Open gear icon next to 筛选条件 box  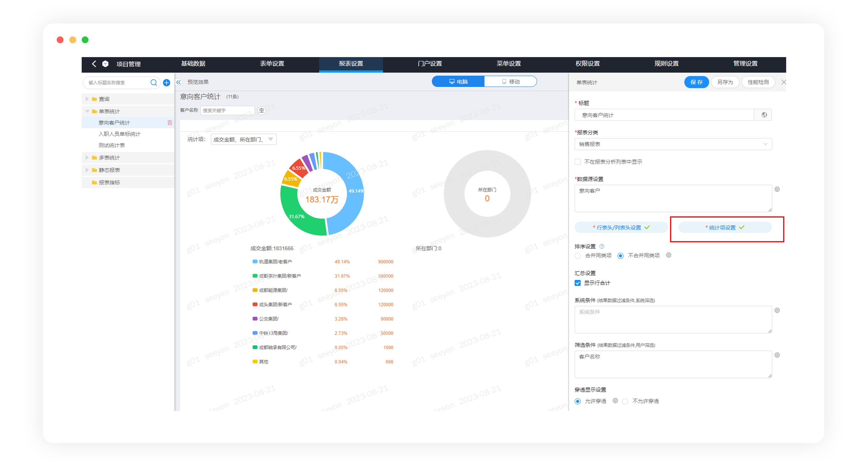[777, 355]
